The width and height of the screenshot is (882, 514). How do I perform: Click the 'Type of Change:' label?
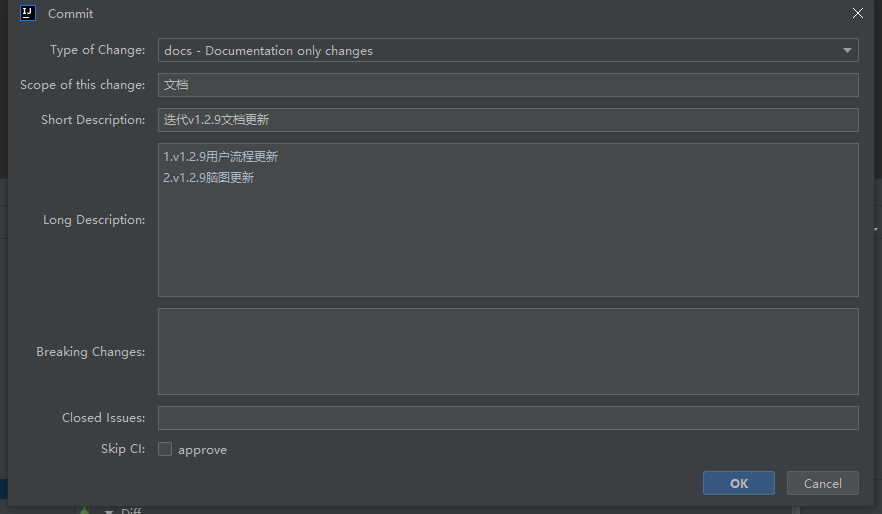coord(97,50)
